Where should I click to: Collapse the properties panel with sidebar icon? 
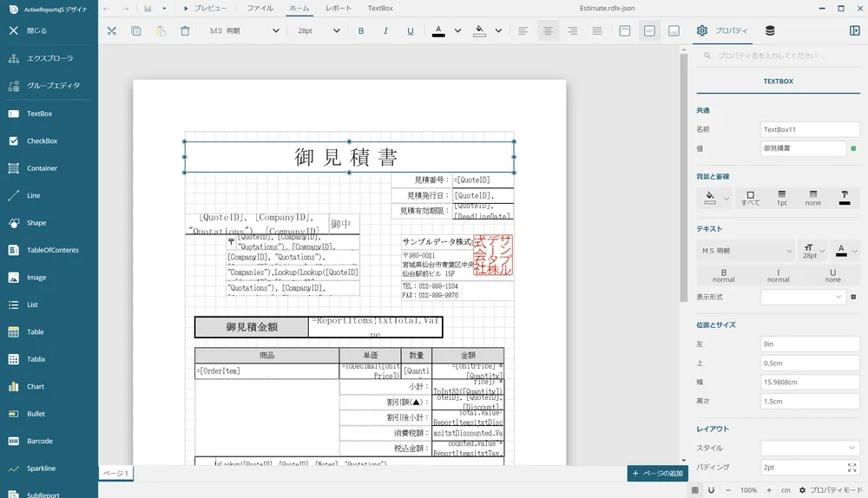tap(854, 31)
